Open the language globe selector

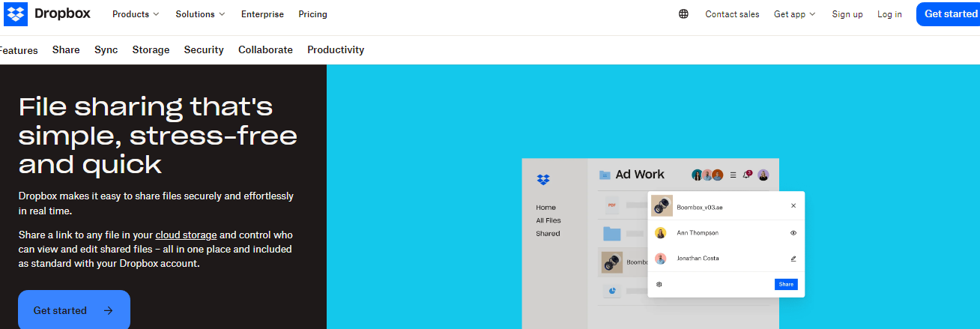coord(683,14)
